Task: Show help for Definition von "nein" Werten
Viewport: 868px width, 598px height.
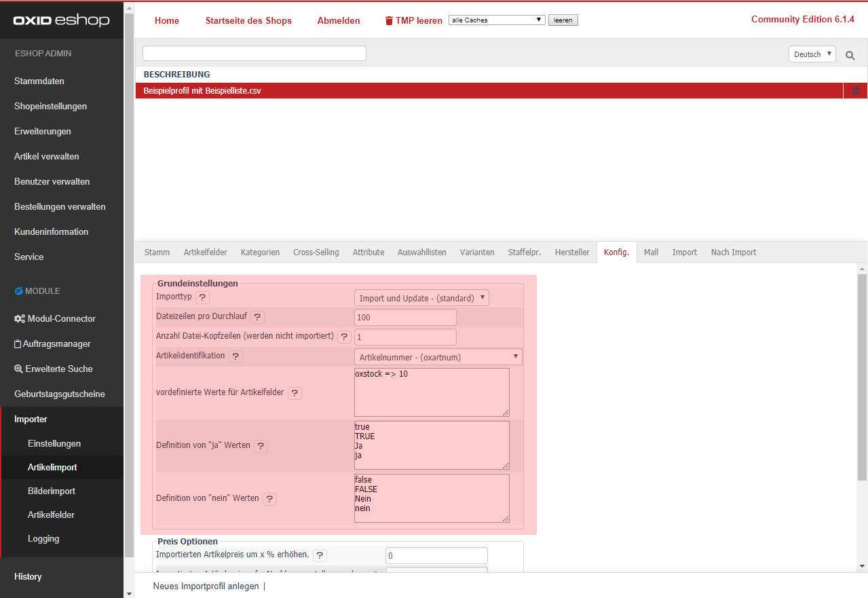Action: pyautogui.click(x=269, y=499)
